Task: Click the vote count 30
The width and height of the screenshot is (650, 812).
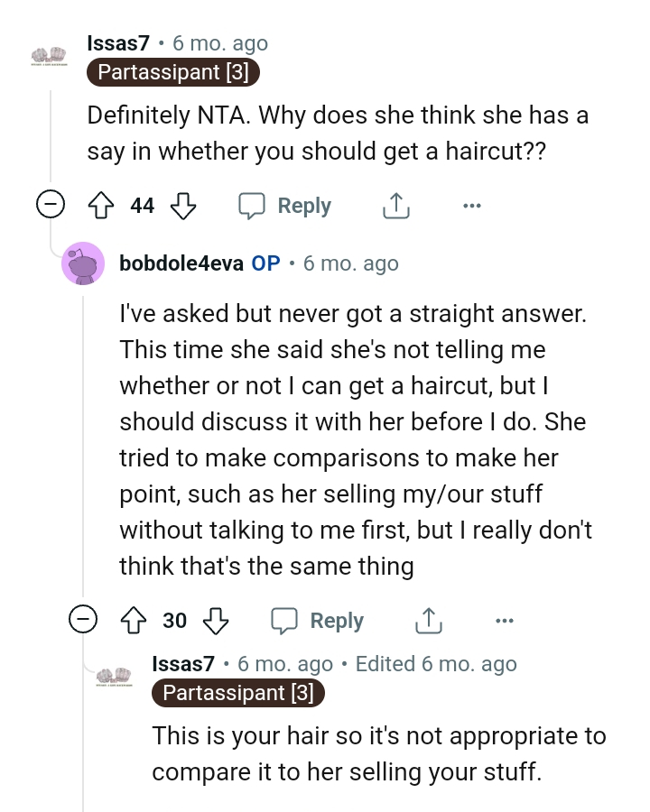Action: tap(174, 621)
